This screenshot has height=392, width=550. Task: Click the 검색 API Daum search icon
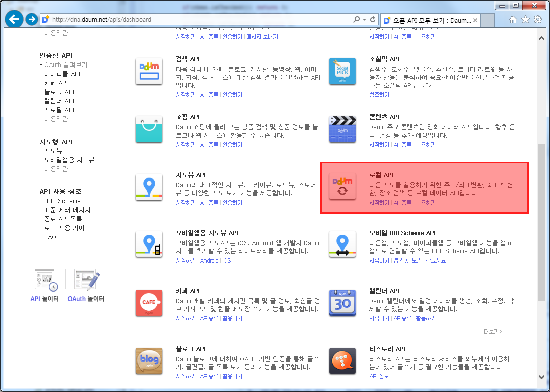pos(149,71)
